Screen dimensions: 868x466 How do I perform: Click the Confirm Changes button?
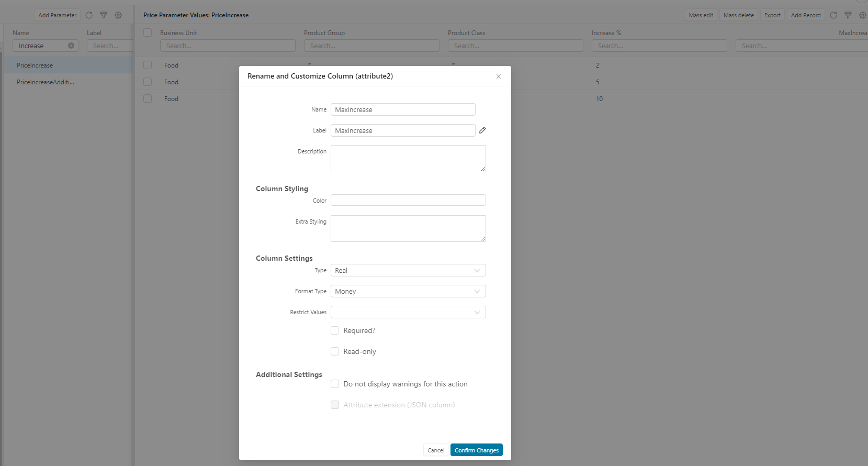476,450
